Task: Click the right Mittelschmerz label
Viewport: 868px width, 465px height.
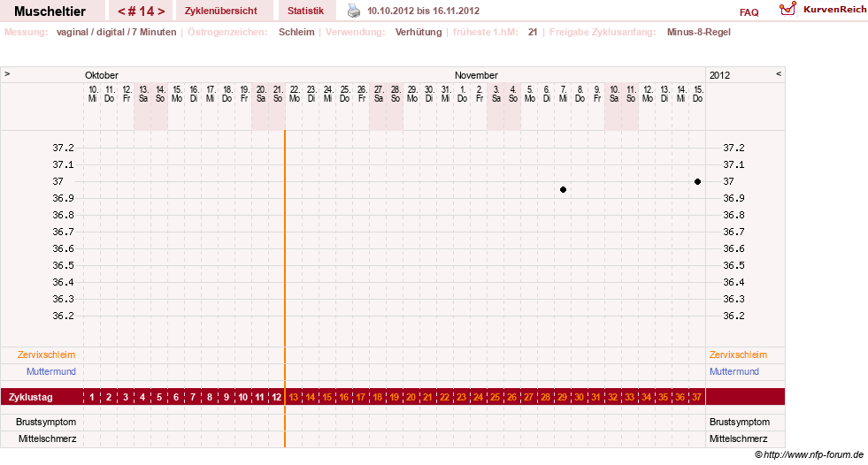Action: point(739,438)
